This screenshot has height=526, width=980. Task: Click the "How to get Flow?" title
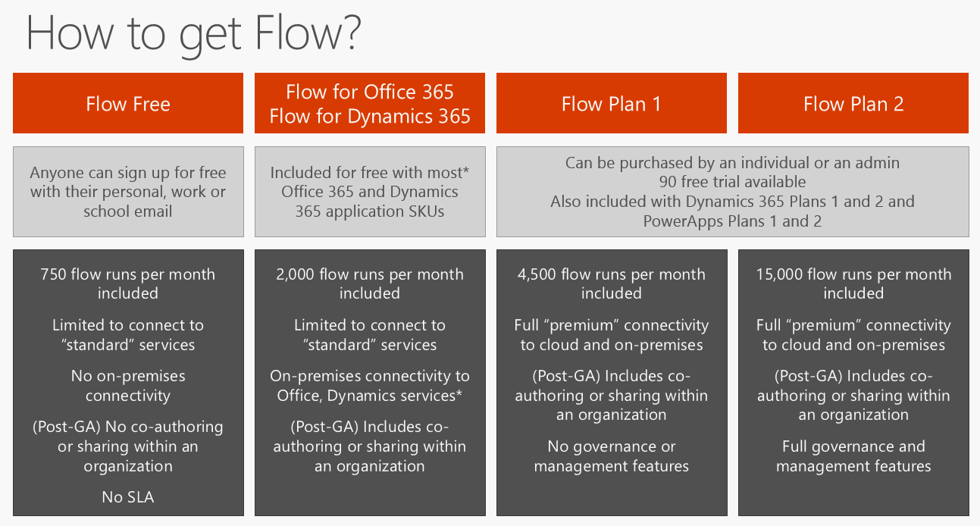[x=193, y=35]
